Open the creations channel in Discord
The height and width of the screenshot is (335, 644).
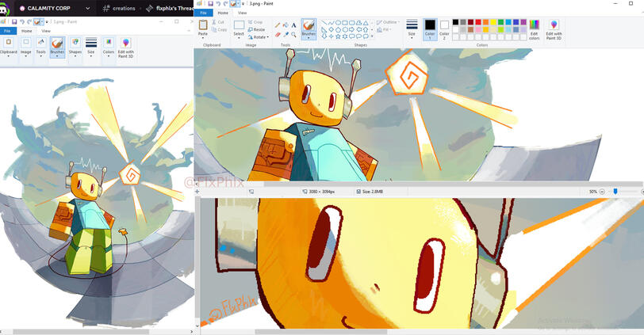[118, 8]
